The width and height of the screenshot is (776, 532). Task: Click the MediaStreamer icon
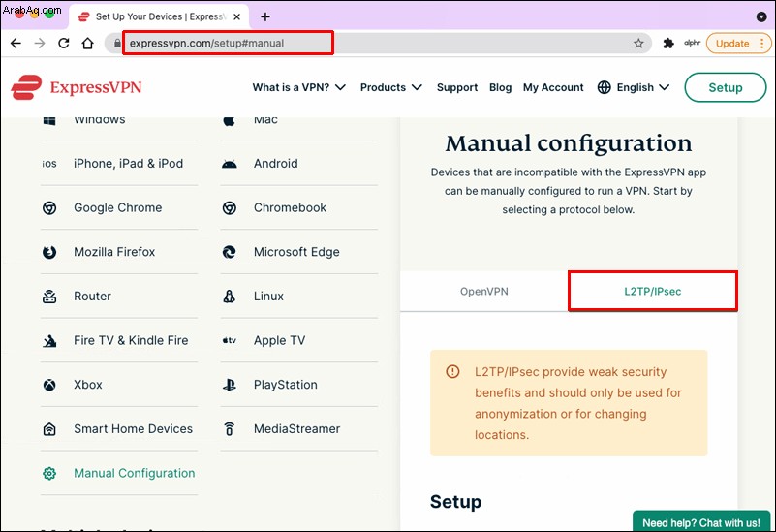pyautogui.click(x=230, y=429)
